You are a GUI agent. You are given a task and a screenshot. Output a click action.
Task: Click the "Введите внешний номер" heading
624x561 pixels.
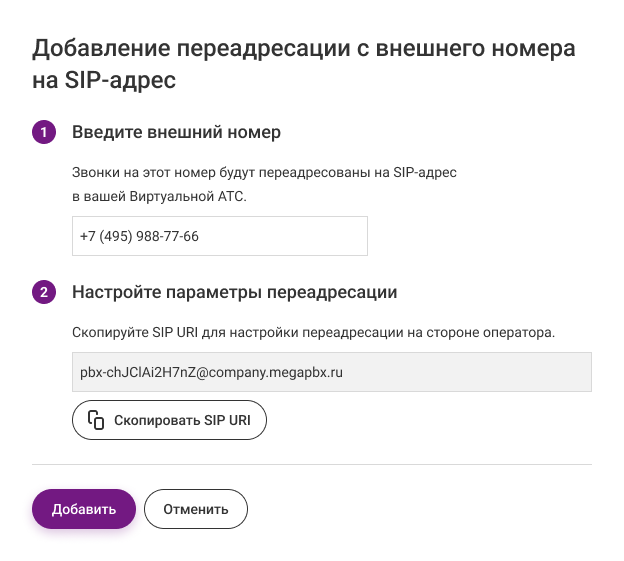tap(176, 132)
